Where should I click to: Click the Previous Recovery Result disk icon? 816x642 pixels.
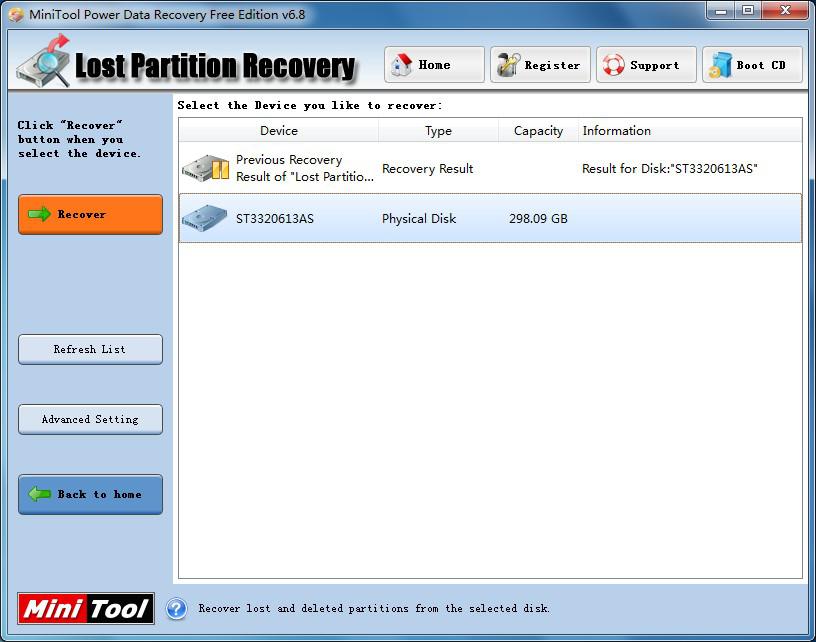[206, 168]
